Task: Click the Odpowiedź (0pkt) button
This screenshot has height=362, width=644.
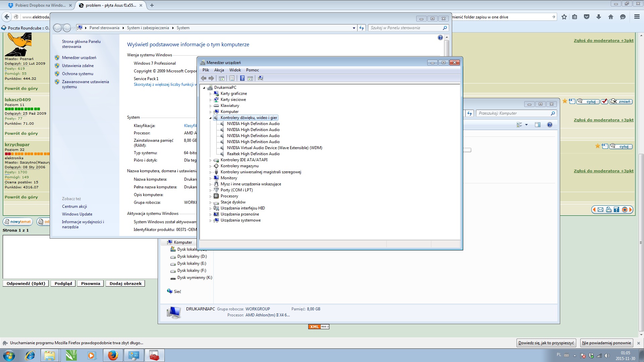Action: 26,284
